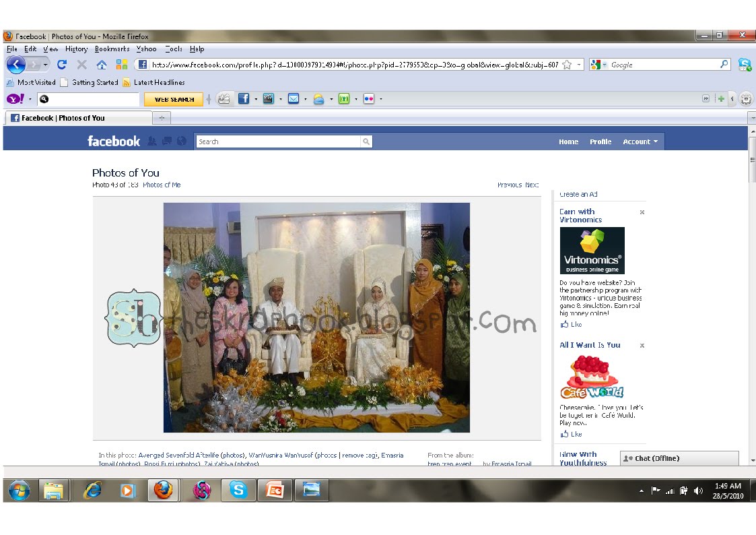The height and width of the screenshot is (535, 756).
Task: Expand more Yahoo toolbar buttons chevron
Action: click(706, 99)
